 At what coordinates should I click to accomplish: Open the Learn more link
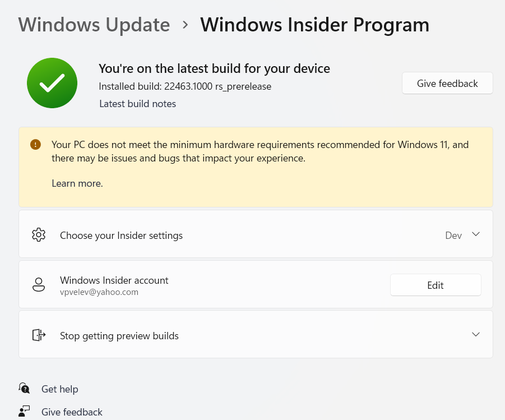(77, 183)
